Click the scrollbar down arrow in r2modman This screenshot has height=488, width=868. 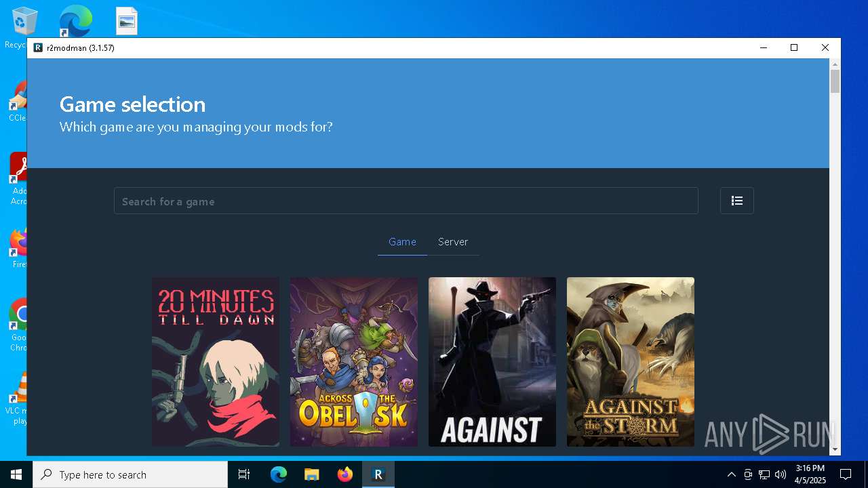coord(835,449)
